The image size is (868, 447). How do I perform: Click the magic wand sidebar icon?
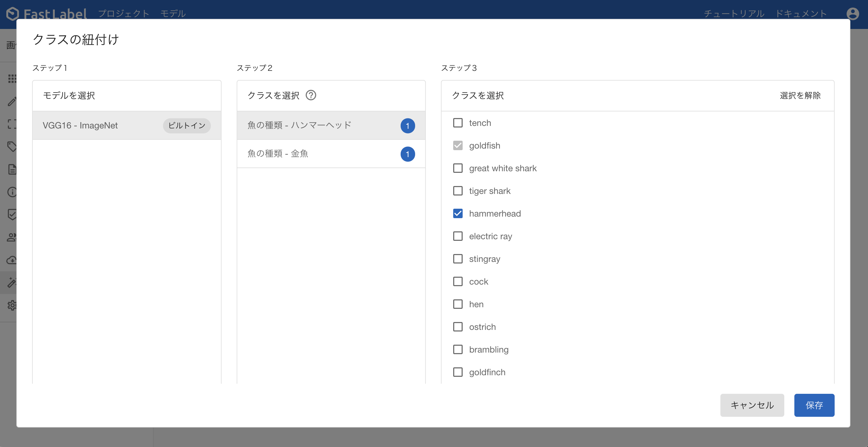(12, 282)
